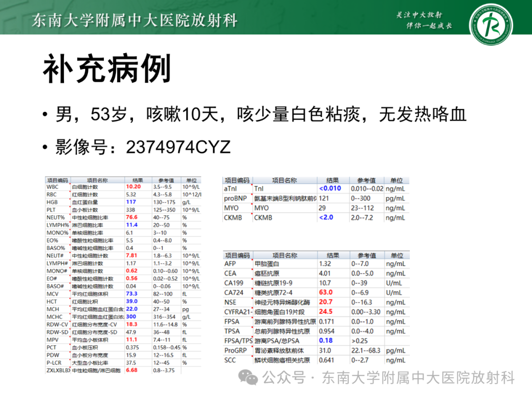
Task: Click the proBNP result 121
Action: [324, 198]
